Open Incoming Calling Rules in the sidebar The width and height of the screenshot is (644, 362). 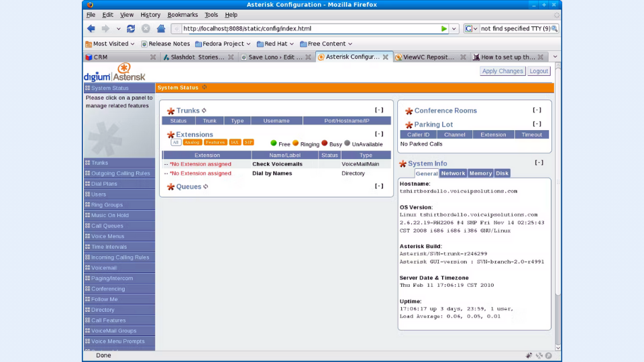point(119,257)
